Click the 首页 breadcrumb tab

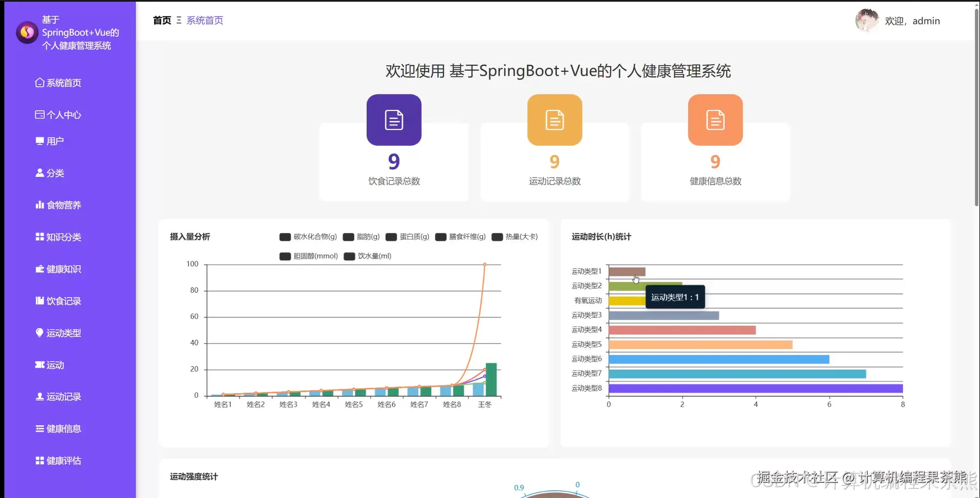click(x=161, y=20)
